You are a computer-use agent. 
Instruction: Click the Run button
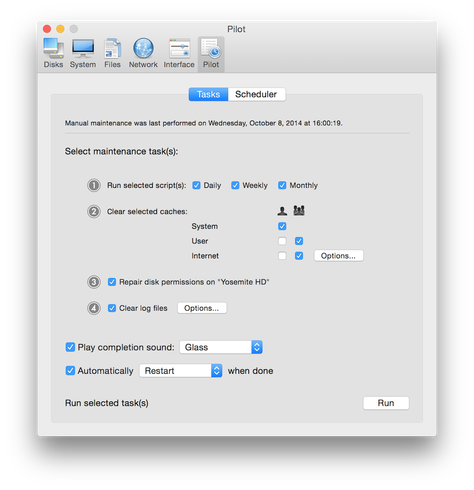click(386, 403)
